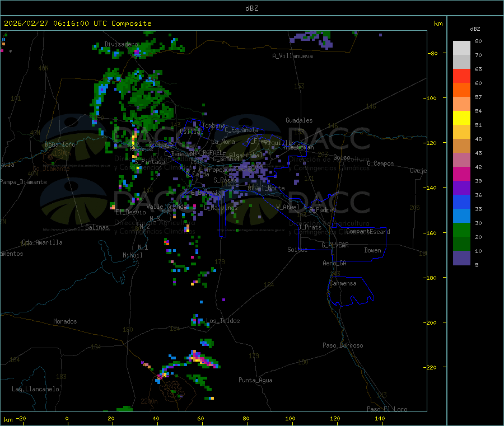Click the Soitue location label
Screen dimensions: 504x426
[297, 250]
